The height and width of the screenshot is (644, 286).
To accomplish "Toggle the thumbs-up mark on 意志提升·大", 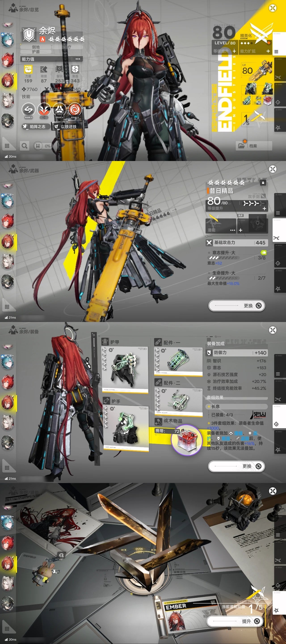I will coord(263,252).
